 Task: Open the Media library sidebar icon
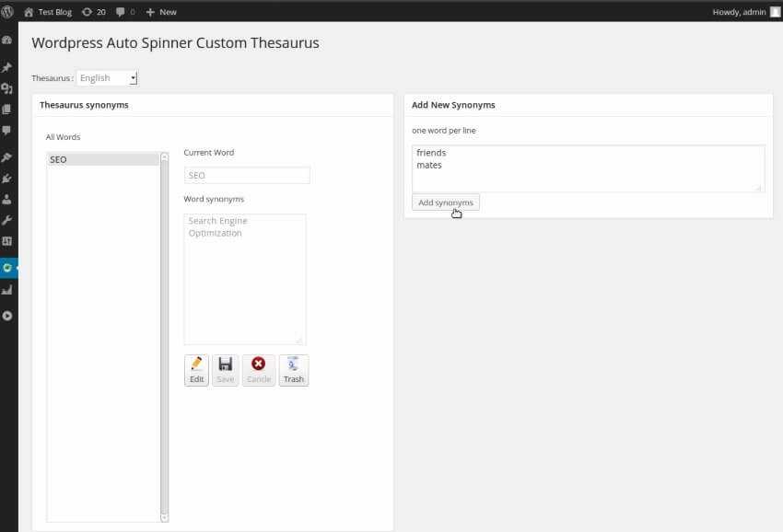pyautogui.click(x=7, y=89)
